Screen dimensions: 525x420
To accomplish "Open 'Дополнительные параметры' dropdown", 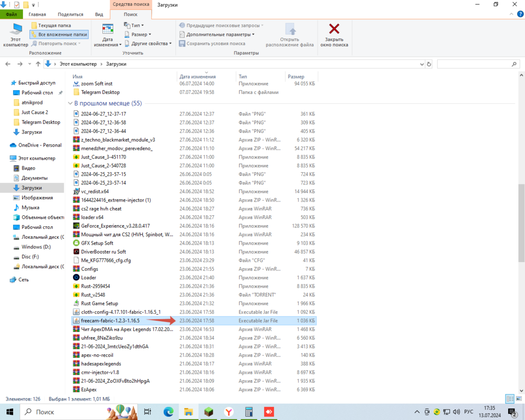I will pos(217,35).
